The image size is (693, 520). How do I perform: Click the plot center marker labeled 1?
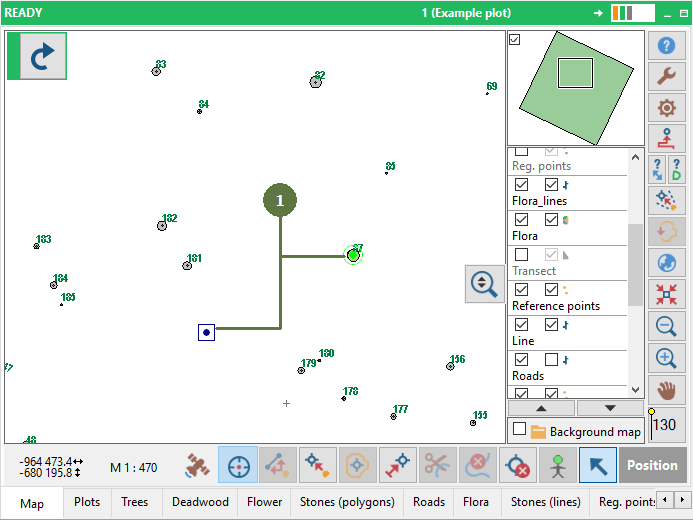[280, 200]
